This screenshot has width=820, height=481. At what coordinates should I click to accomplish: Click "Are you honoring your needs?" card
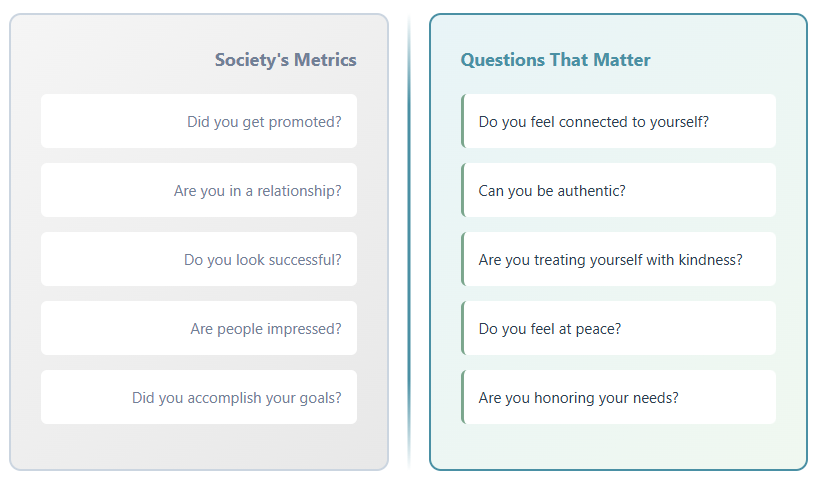[x=619, y=397]
